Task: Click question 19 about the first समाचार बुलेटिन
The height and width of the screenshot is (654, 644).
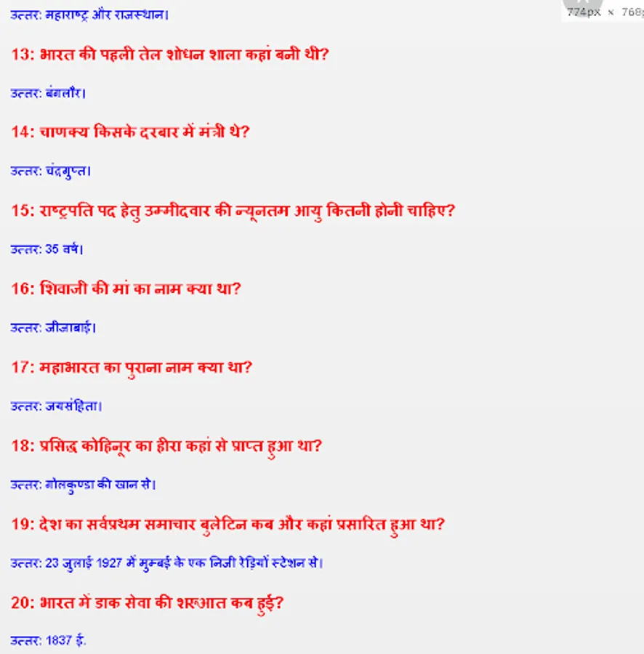Action: [x=228, y=524]
